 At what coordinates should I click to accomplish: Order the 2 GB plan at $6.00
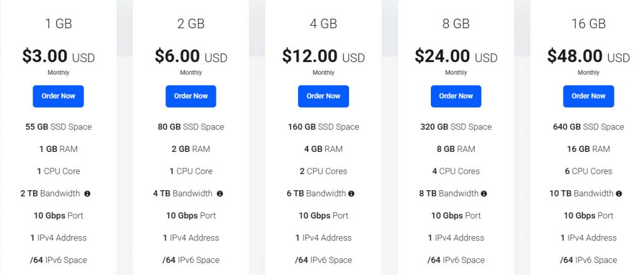coord(191,96)
